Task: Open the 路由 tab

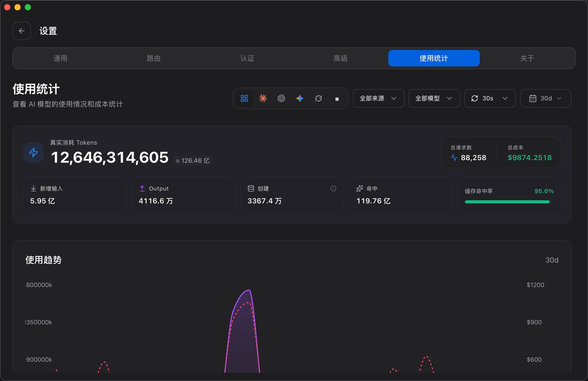Action: (x=154, y=58)
